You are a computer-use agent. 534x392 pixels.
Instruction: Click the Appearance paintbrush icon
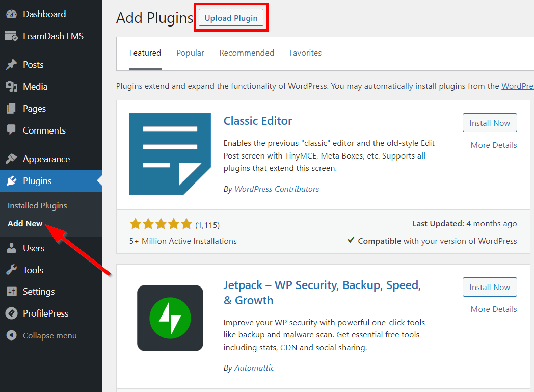coord(11,159)
